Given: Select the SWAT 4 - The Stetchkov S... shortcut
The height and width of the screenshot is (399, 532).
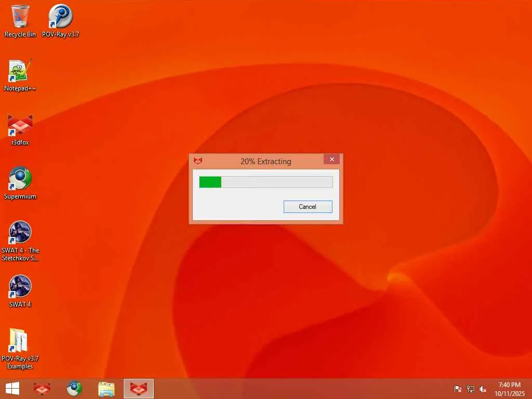Looking at the screenshot, I should [20, 241].
